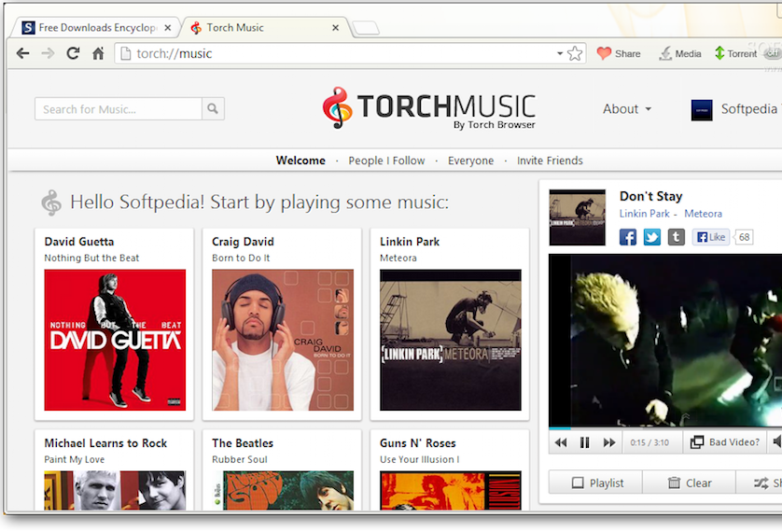
Task: Toggle the shuffle button
Action: pos(761,483)
